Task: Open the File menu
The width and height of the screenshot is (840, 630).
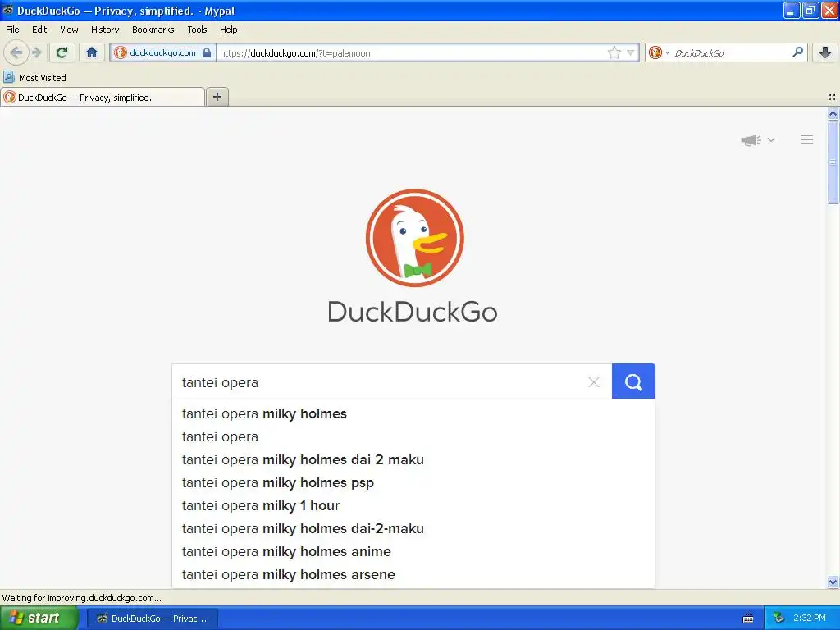Action: tap(12, 30)
